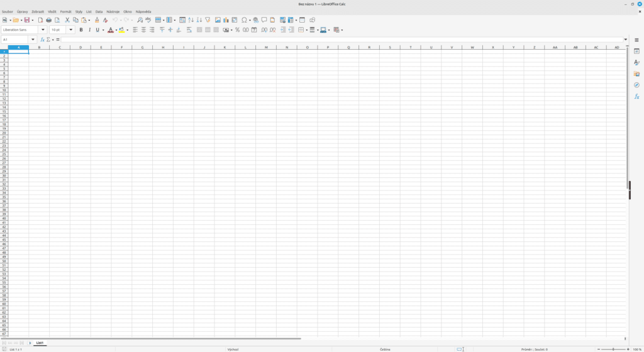Open the Navigator in the sidebar
The height and width of the screenshot is (352, 644).
point(636,85)
